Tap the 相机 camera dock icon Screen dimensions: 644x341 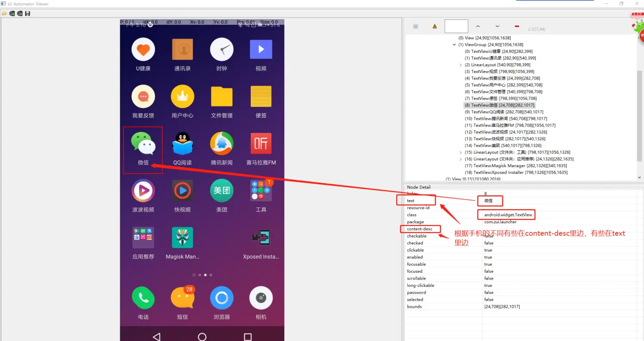[x=261, y=298]
